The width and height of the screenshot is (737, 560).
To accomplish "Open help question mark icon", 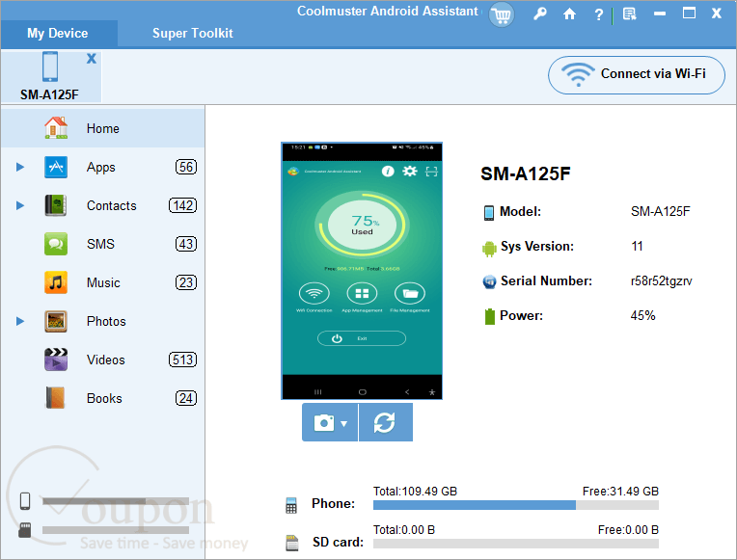I will pyautogui.click(x=598, y=14).
